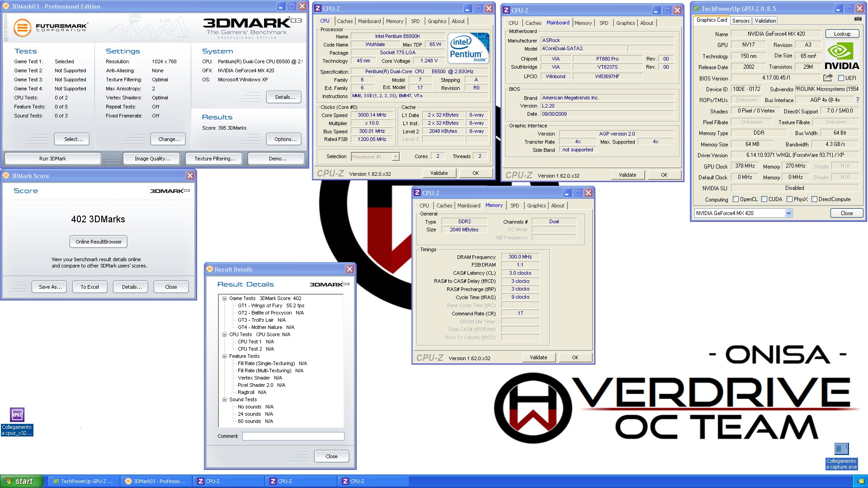Click the 3DMark03 title bar app icon
The height and width of the screenshot is (488, 868).
click(x=6, y=6)
